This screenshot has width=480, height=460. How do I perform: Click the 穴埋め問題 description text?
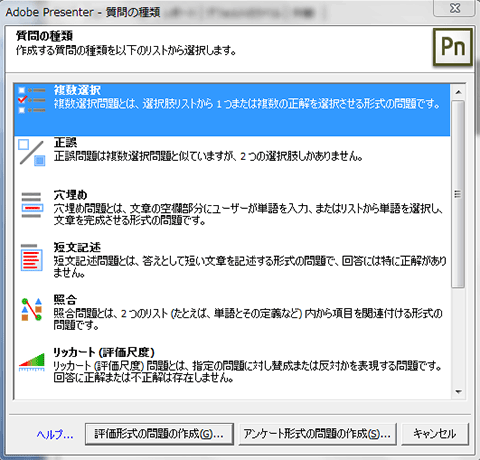248,214
